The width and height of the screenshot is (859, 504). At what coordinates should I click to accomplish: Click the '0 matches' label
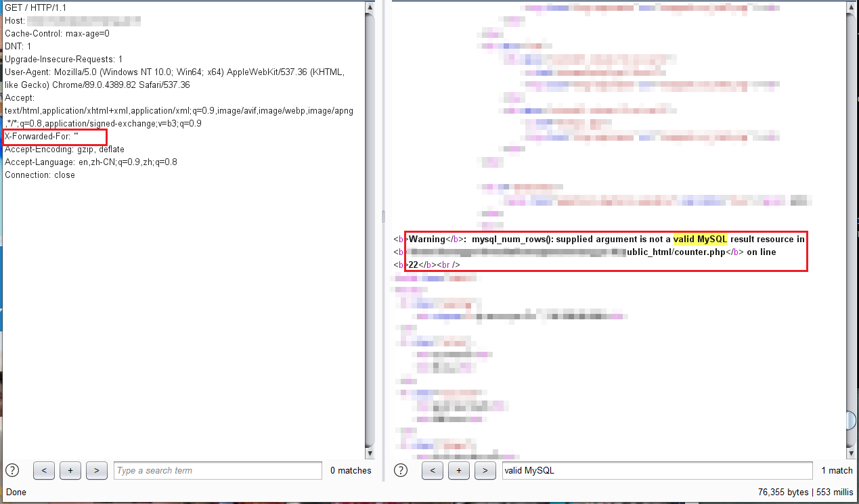click(351, 470)
